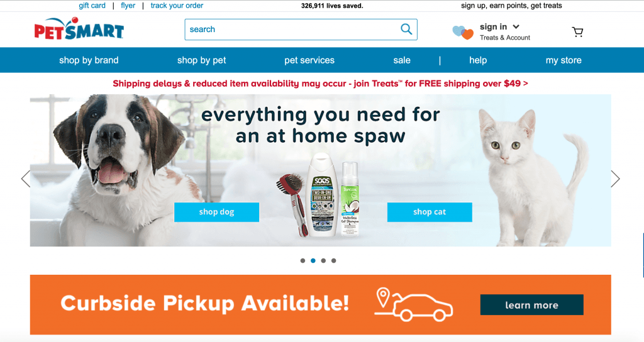
Task: Open the track your order link
Action: pos(177,6)
